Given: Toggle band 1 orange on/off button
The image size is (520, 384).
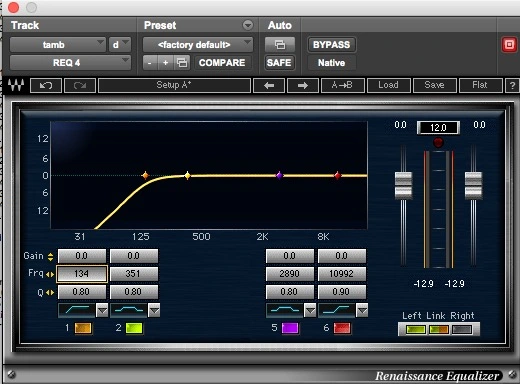Looking at the screenshot, I should (83, 328).
